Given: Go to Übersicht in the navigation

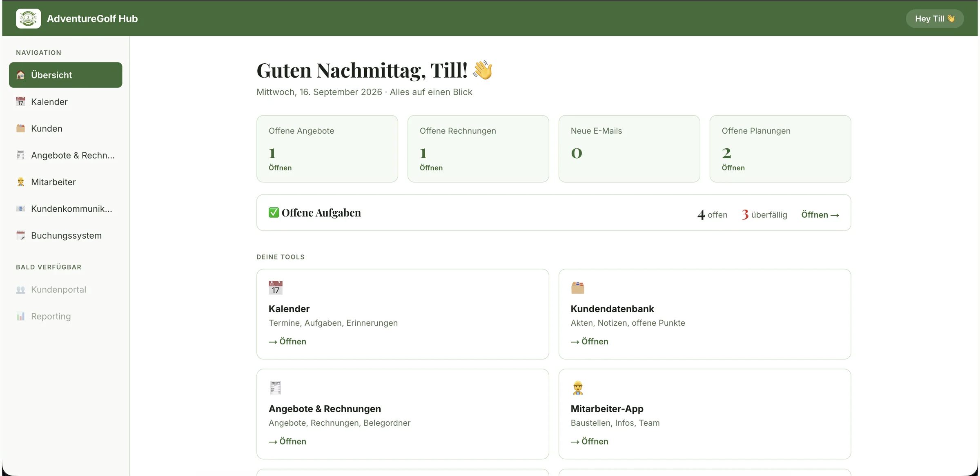Looking at the screenshot, I should coord(65,75).
